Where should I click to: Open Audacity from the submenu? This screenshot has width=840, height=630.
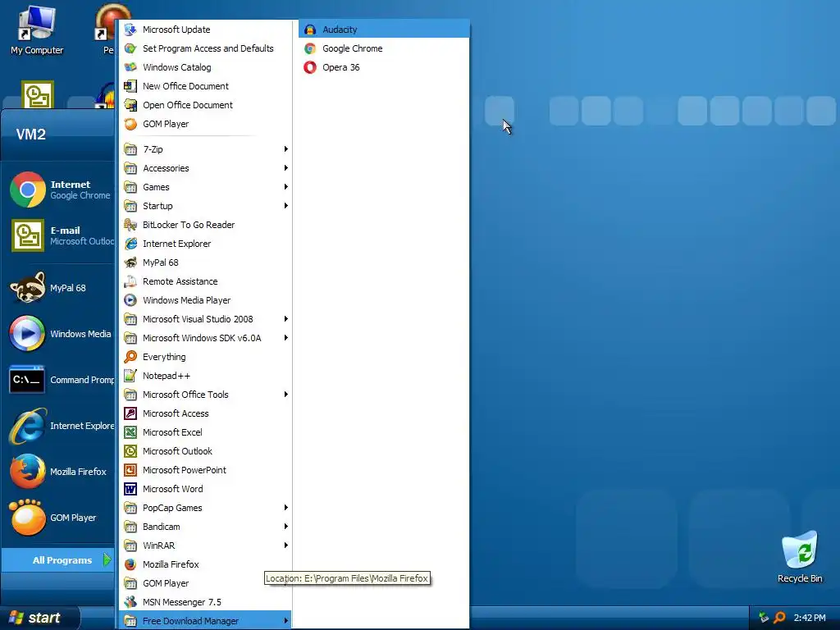(x=384, y=30)
